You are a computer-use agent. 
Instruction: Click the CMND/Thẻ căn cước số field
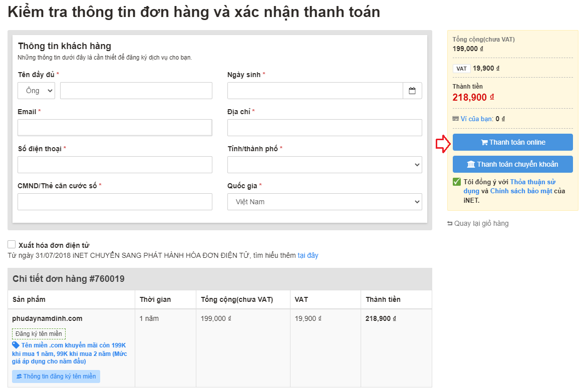115,202
